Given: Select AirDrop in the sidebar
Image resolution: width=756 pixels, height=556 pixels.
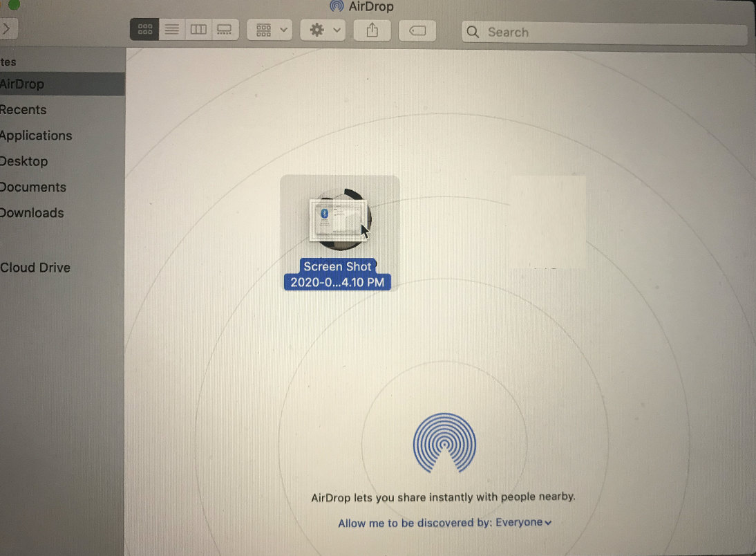Looking at the screenshot, I should point(62,84).
